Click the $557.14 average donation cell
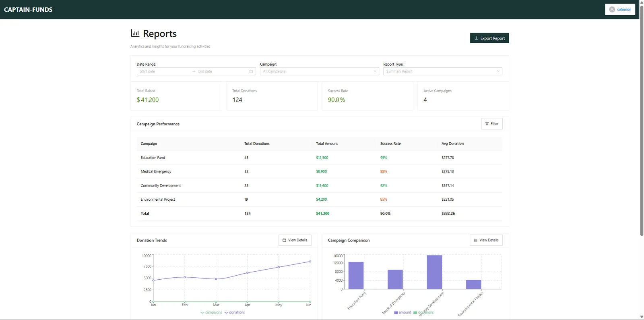This screenshot has width=644, height=320. [x=448, y=186]
